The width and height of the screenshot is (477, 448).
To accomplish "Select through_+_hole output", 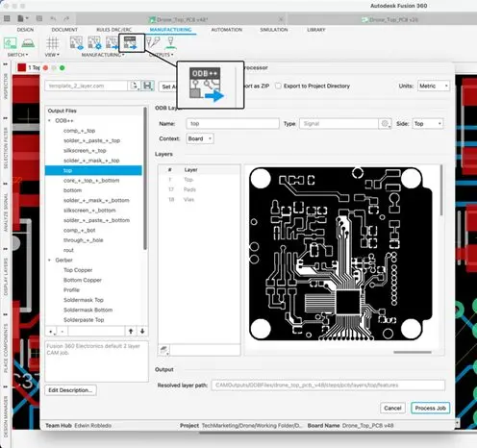I will [x=84, y=240].
